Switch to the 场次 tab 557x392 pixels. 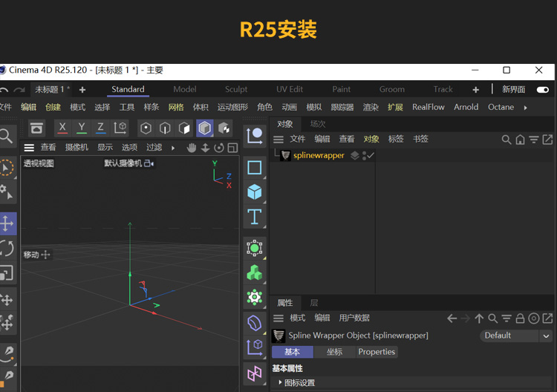click(x=318, y=124)
